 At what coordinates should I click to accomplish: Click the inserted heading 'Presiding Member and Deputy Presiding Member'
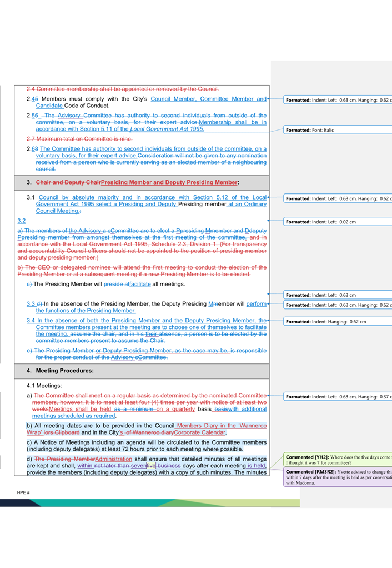[169, 182]
